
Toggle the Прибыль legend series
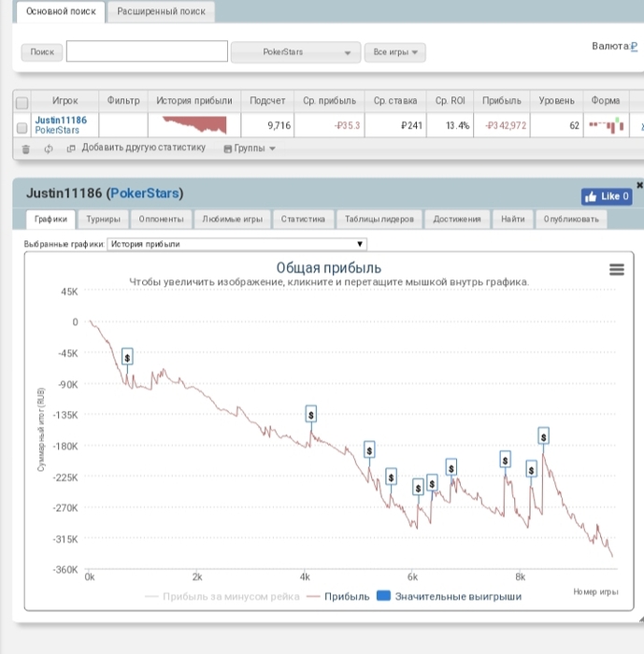click(338, 596)
